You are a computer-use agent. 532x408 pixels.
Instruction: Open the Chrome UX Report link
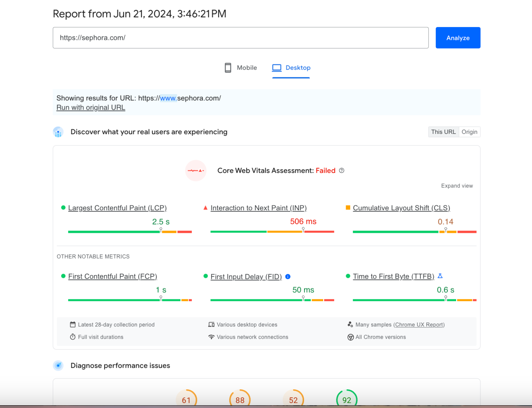(x=419, y=325)
